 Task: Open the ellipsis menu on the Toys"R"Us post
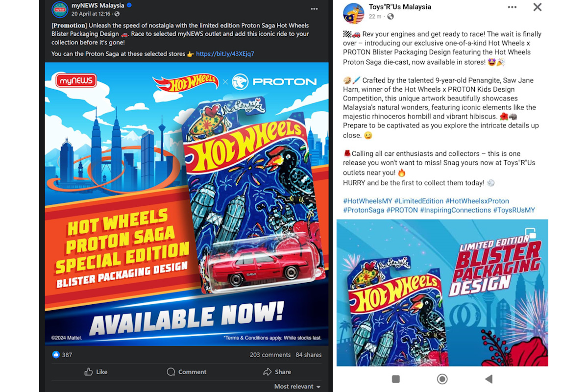(512, 7)
